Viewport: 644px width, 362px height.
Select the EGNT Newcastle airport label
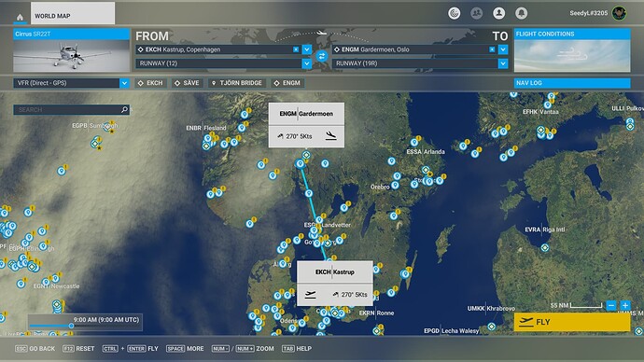(56, 286)
